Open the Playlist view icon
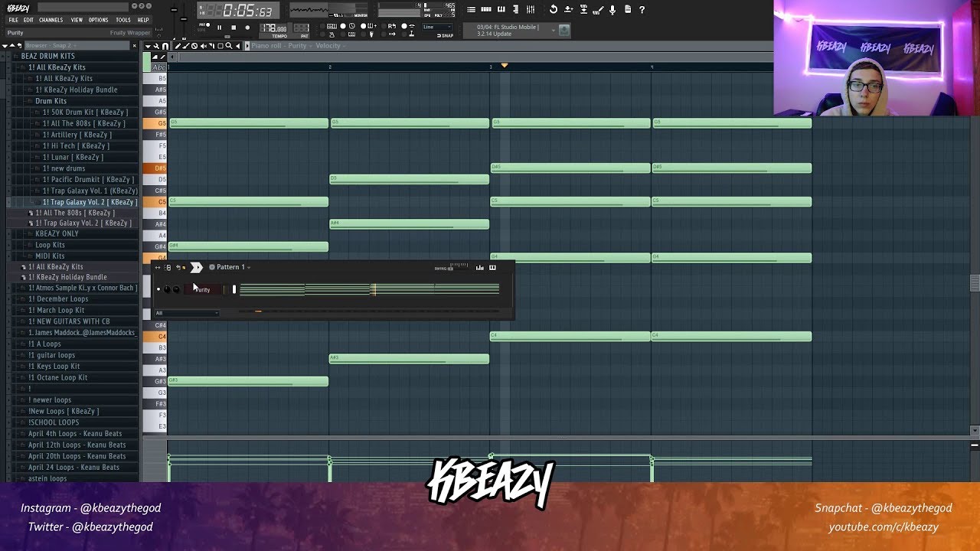 (472, 9)
